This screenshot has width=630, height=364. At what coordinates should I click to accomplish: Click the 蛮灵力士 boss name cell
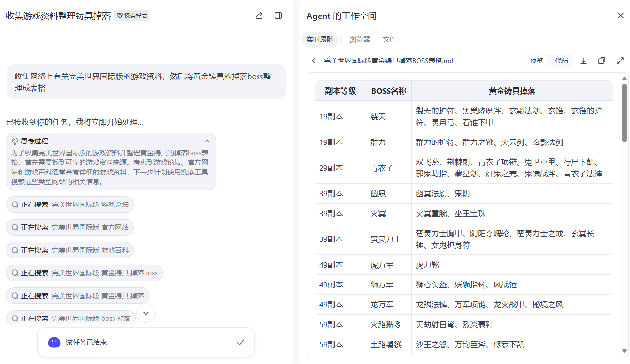[389, 239]
